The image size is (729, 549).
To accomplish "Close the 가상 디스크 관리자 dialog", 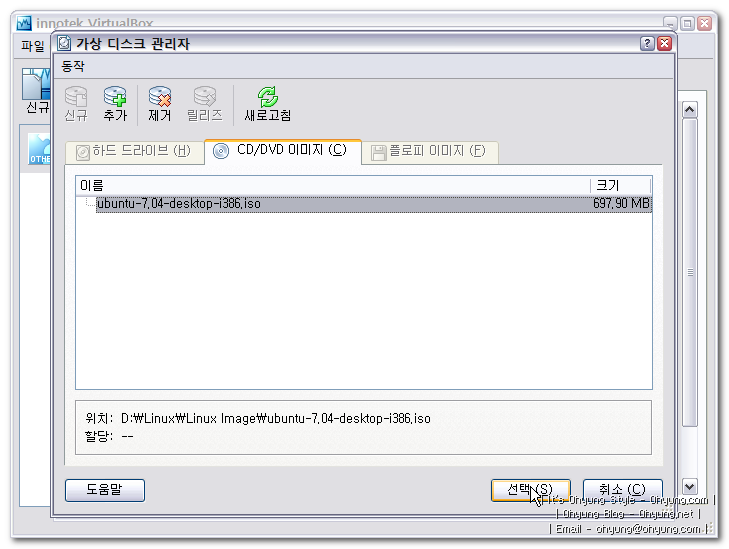I will coord(665,43).
